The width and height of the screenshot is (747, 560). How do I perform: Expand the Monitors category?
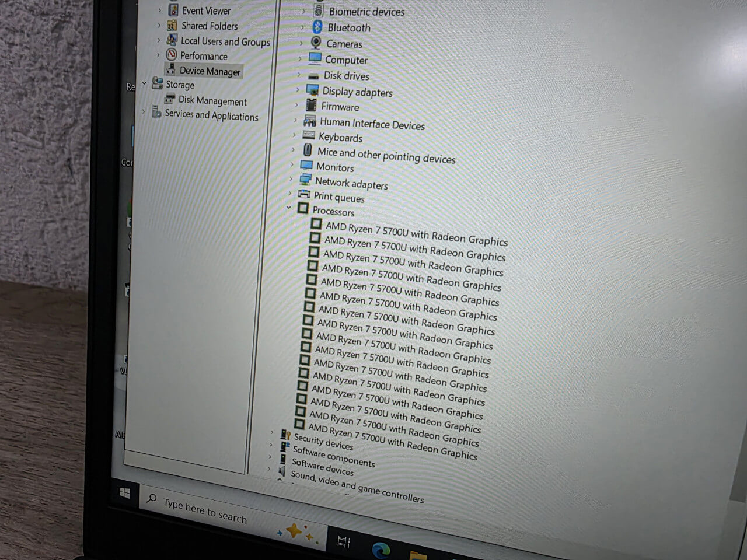[x=292, y=164]
